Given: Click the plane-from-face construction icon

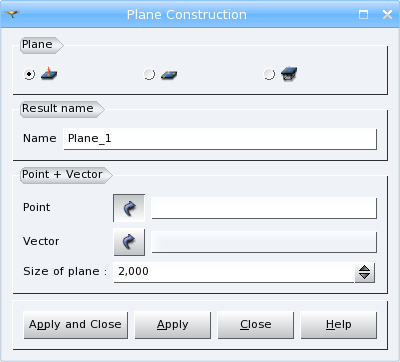Looking at the screenshot, I should click(x=289, y=74).
